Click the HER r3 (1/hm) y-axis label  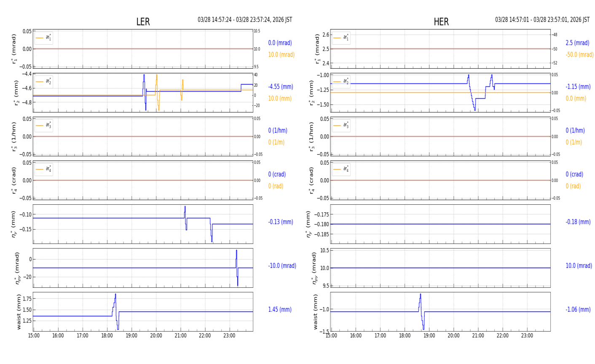coord(312,136)
